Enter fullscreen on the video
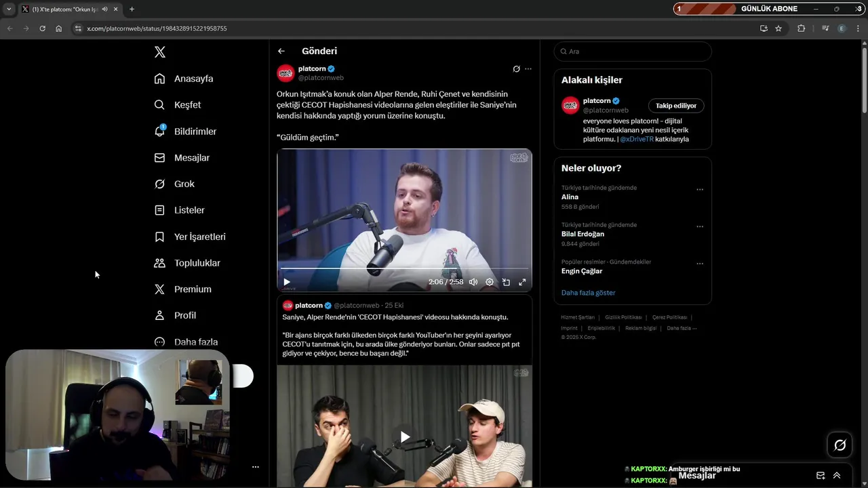The height and width of the screenshot is (488, 868). click(522, 282)
